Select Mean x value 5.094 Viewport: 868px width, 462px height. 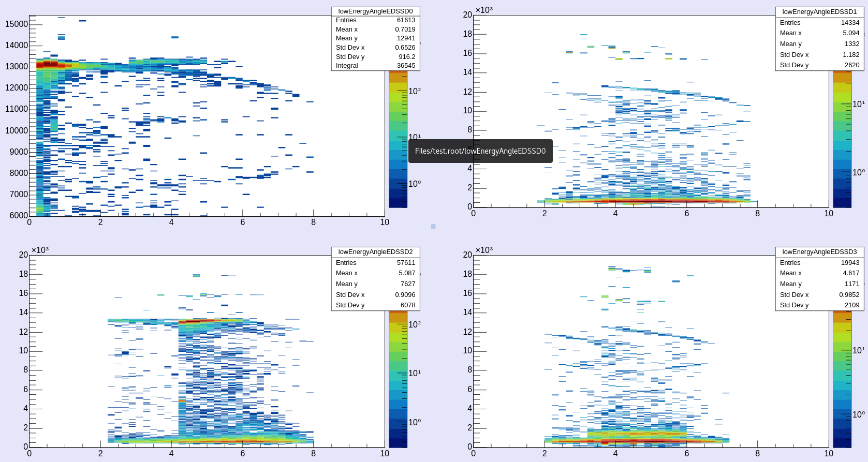pos(851,33)
